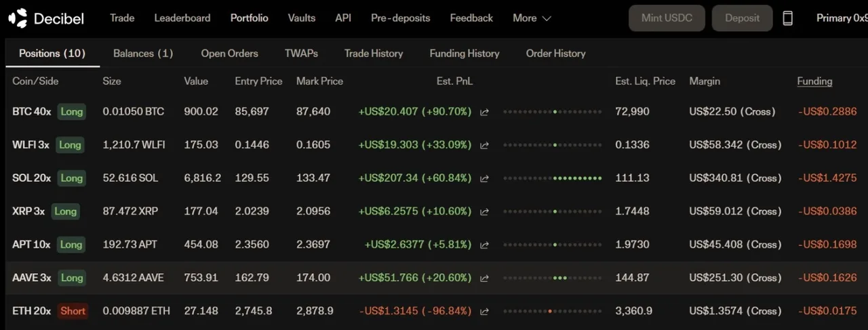Click the Deposit button
This screenshot has width=868, height=330.
(x=742, y=18)
